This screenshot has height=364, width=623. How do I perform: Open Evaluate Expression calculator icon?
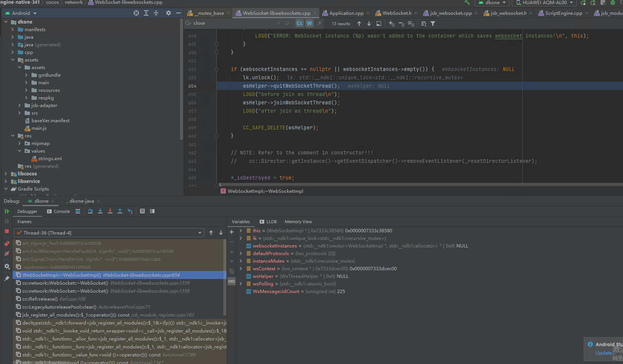coord(142,211)
